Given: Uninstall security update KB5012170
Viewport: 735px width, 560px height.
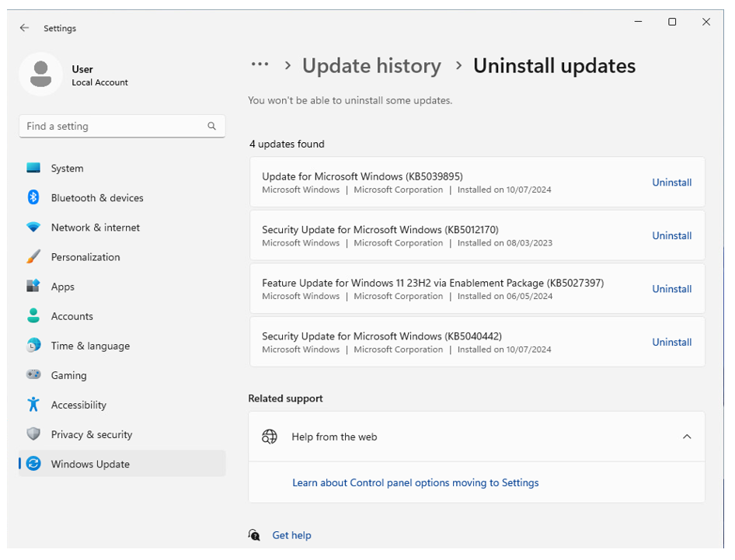Looking at the screenshot, I should (671, 235).
